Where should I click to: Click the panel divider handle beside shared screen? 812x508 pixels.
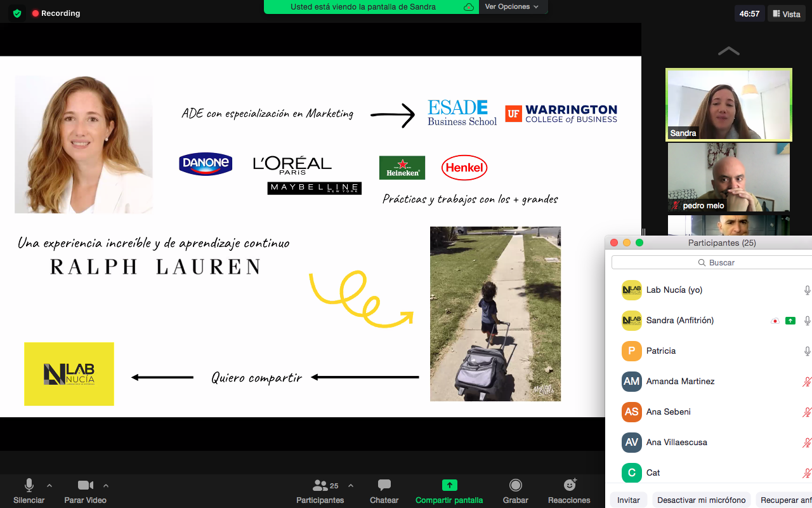click(x=643, y=232)
